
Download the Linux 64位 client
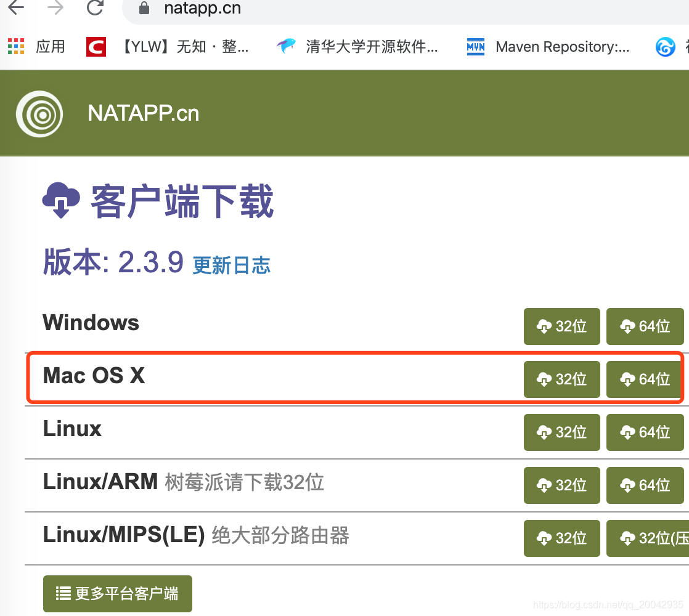tap(645, 432)
